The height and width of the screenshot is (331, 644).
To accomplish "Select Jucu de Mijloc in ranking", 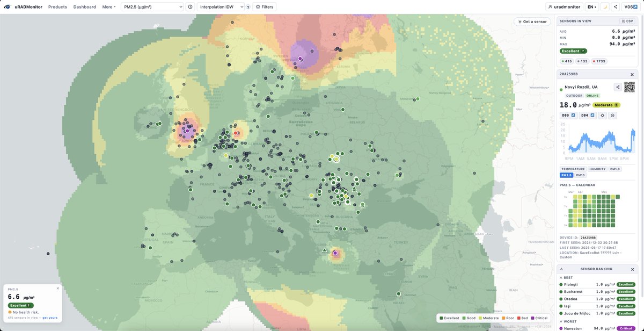I will [x=597, y=313].
